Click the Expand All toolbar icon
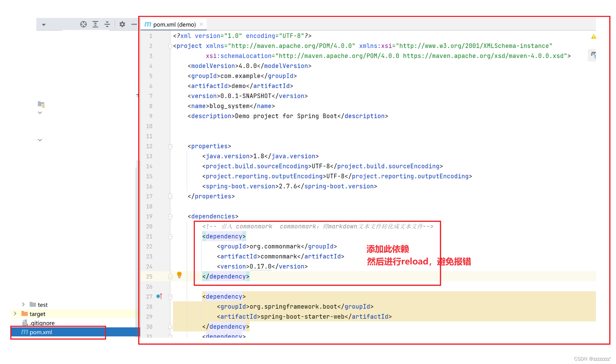616x364 pixels. click(95, 24)
